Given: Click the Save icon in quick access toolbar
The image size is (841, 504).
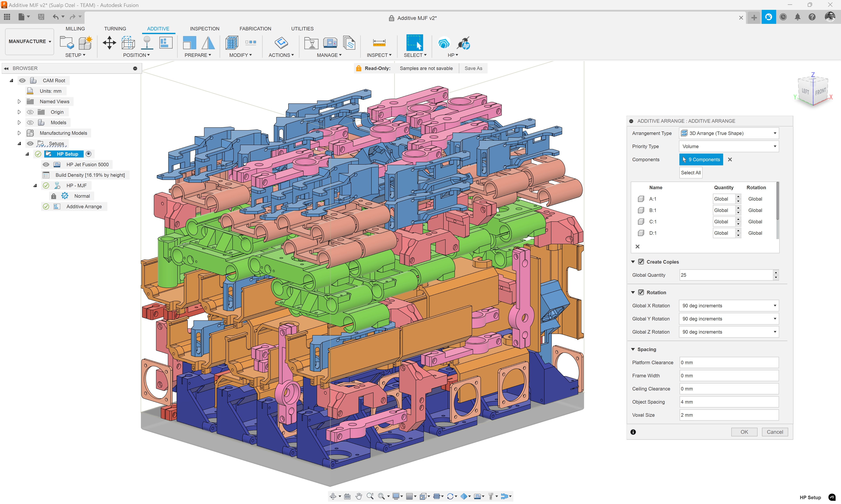Looking at the screenshot, I should (41, 17).
